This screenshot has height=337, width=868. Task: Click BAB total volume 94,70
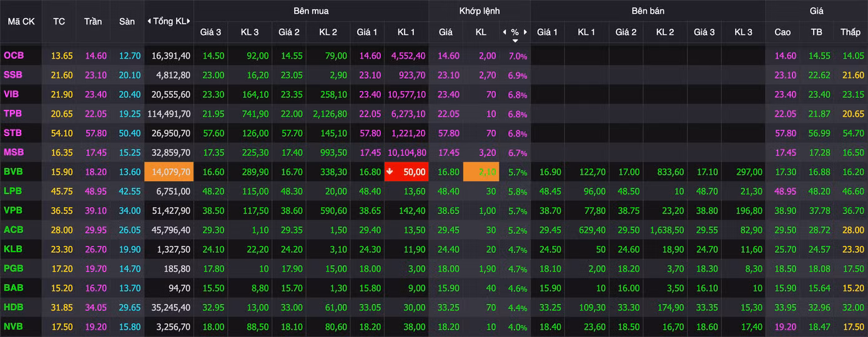(x=180, y=288)
